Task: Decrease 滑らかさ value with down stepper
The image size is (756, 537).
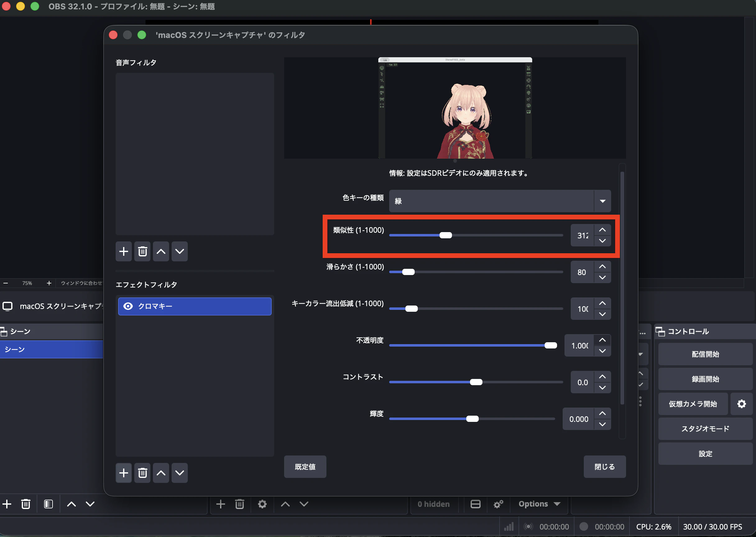Action: [x=602, y=278]
